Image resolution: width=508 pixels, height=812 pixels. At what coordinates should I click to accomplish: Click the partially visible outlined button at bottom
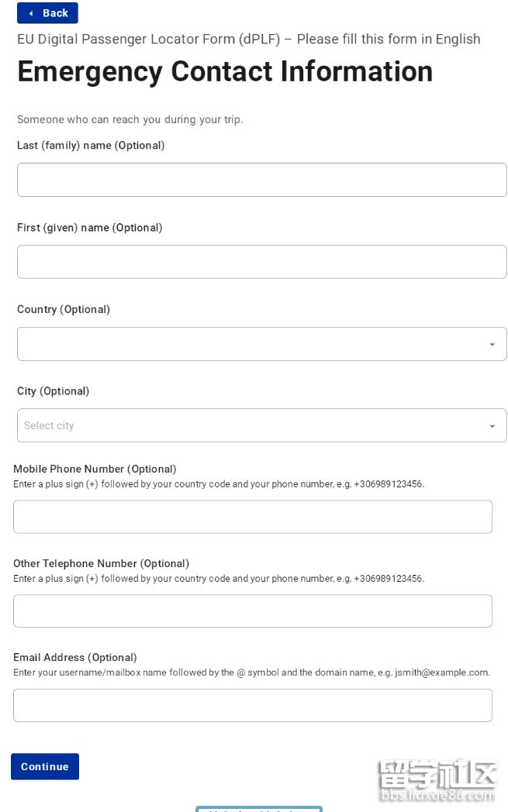[258, 808]
